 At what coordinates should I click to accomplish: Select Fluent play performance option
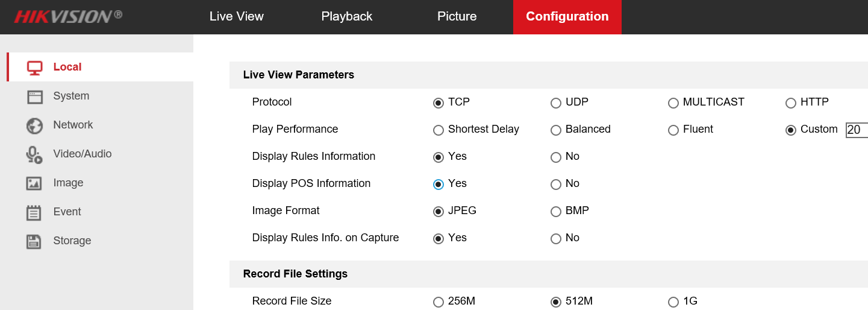pos(673,130)
